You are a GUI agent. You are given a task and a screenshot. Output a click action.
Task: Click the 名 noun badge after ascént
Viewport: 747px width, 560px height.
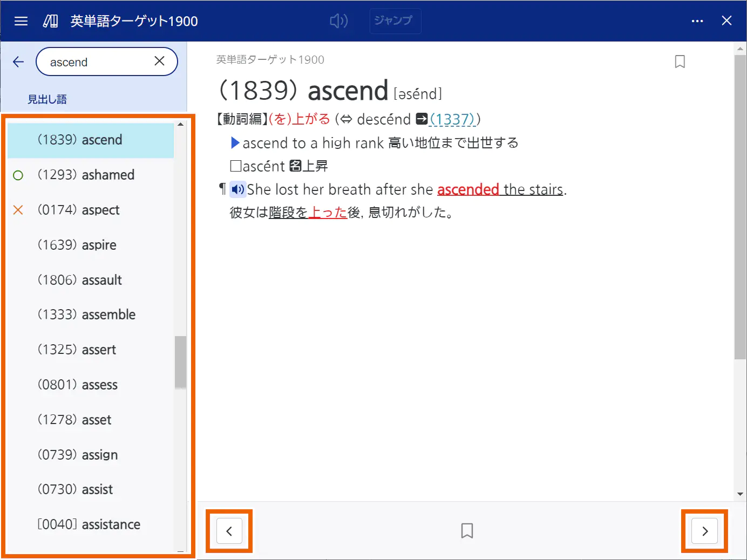[x=295, y=166]
